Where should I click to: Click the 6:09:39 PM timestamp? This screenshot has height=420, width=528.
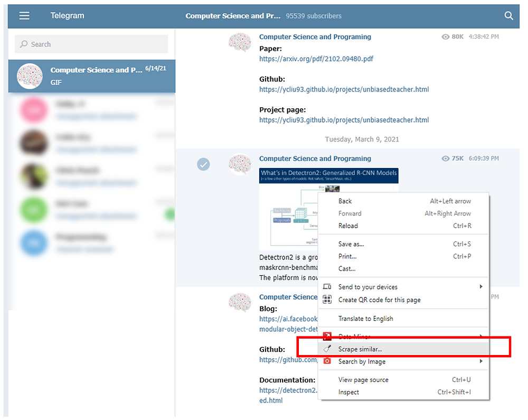484,158
